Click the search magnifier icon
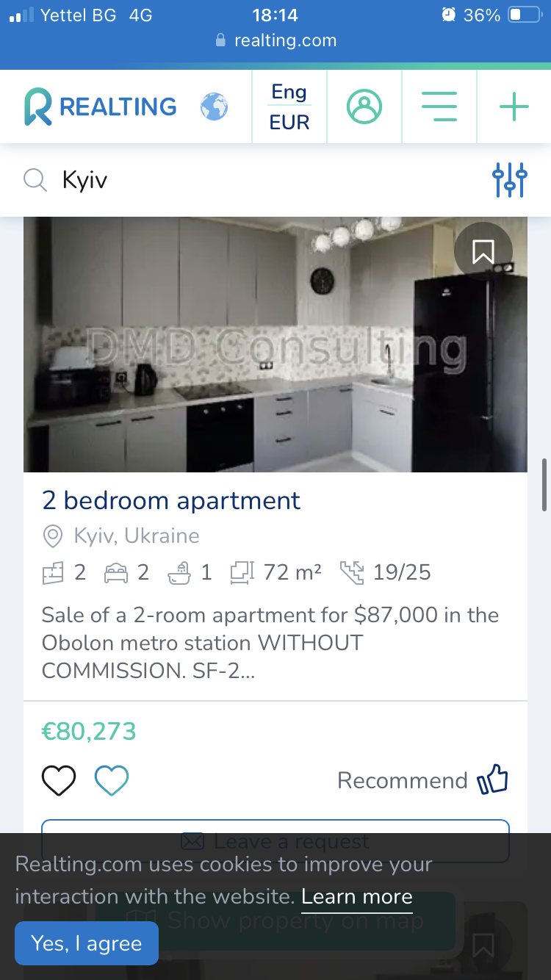The height and width of the screenshot is (980, 551). [x=35, y=180]
